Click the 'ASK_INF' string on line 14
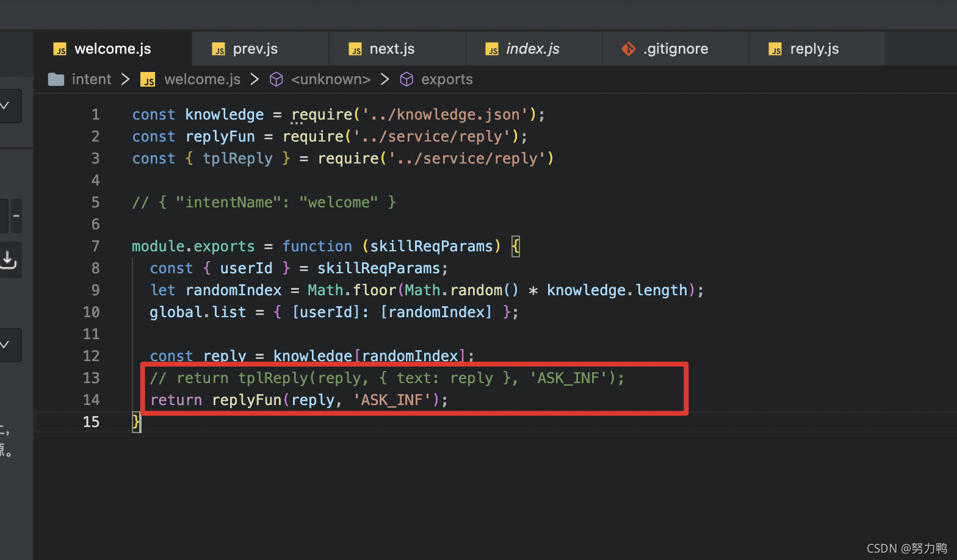Screen dimensions: 957x560 click(x=392, y=400)
